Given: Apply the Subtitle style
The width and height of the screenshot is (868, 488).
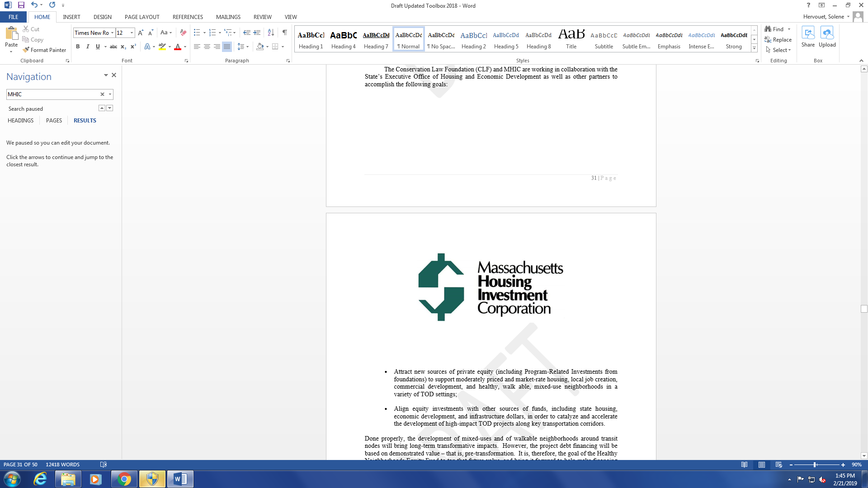Looking at the screenshot, I should point(604,39).
